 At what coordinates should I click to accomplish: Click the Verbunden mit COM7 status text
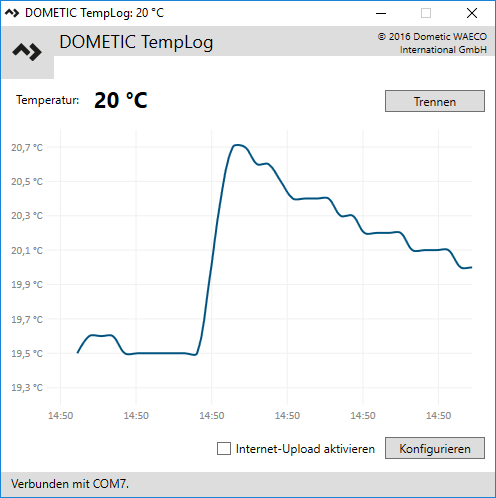point(70,484)
